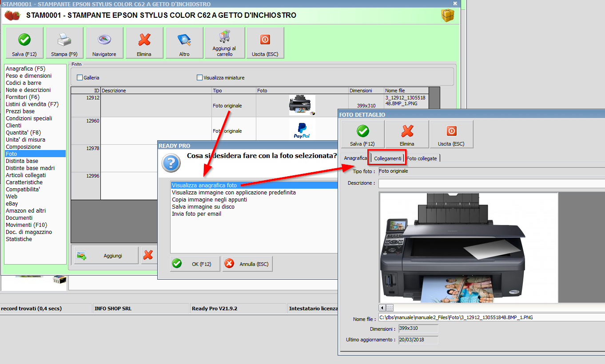Open Clienti section in the sidebar

pyautogui.click(x=35, y=126)
